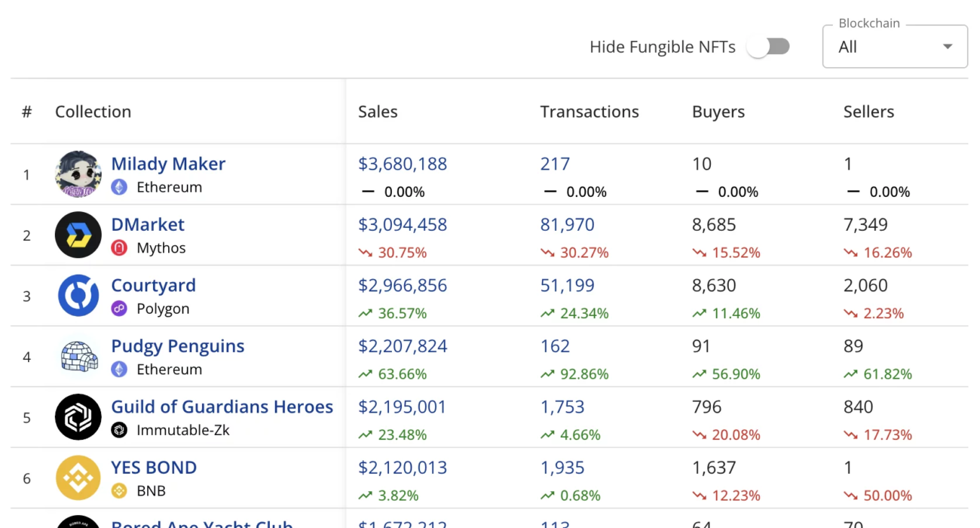Click the BNB chain icon under YES BOND
Viewport: 980px width, 528px height.
(x=119, y=491)
